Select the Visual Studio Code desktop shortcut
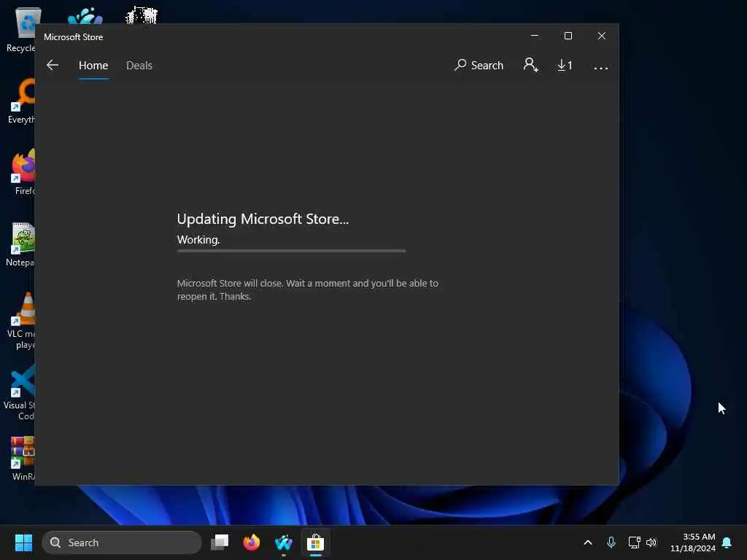 click(x=19, y=392)
